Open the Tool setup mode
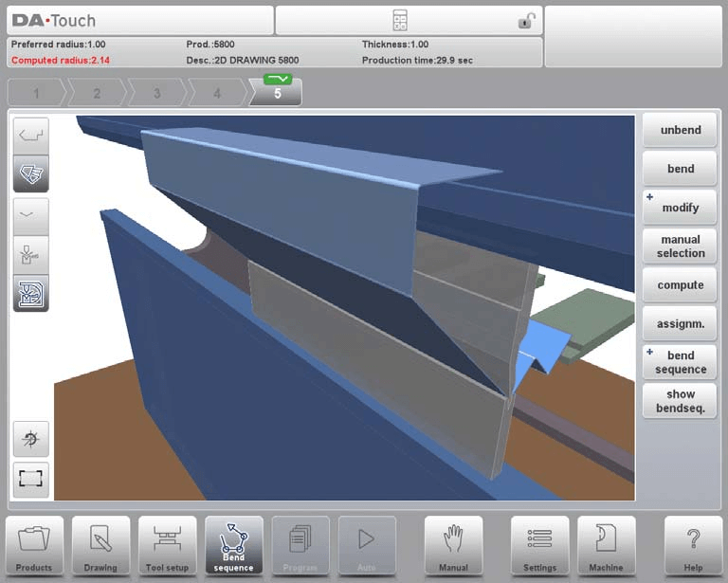The height and width of the screenshot is (583, 728). pos(167,546)
